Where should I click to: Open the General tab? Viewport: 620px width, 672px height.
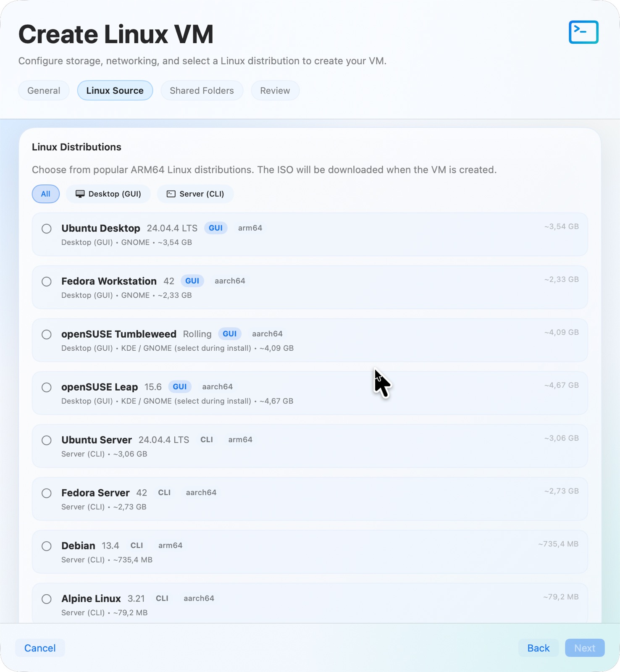[44, 90]
